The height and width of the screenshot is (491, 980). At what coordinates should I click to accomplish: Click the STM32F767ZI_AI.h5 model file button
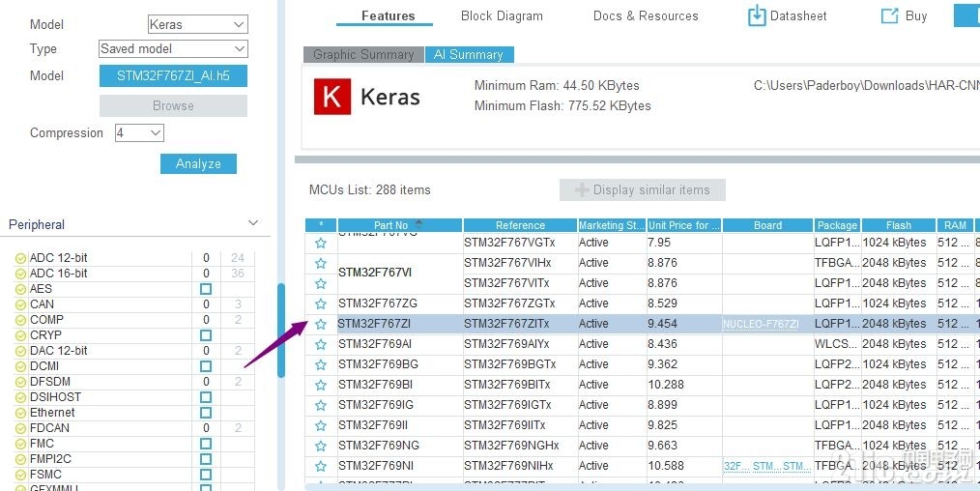point(173,76)
